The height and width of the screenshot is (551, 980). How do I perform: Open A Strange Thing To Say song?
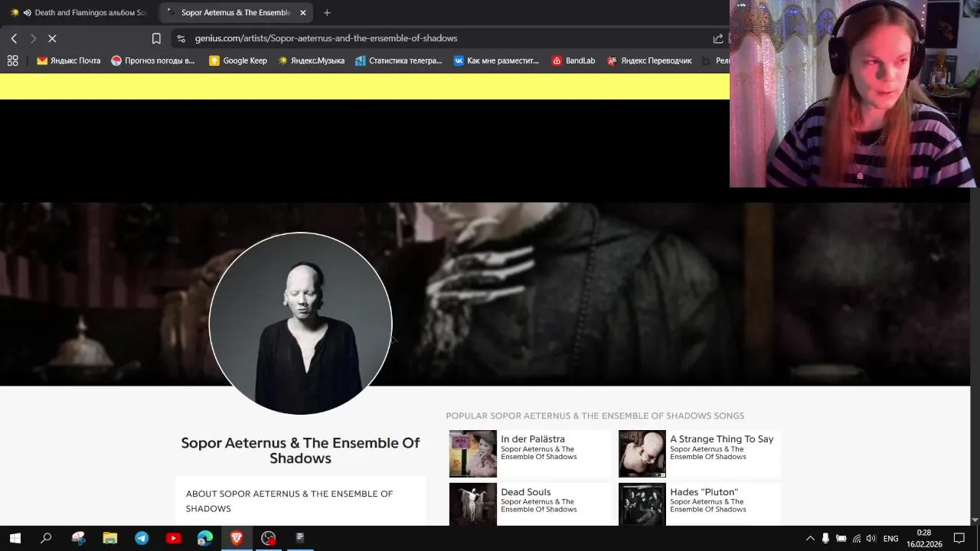point(722,439)
